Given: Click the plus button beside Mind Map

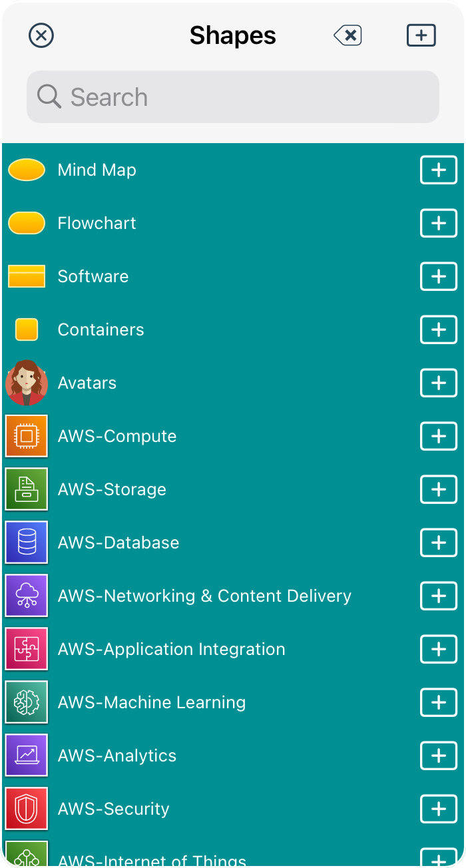Looking at the screenshot, I should pos(438,170).
